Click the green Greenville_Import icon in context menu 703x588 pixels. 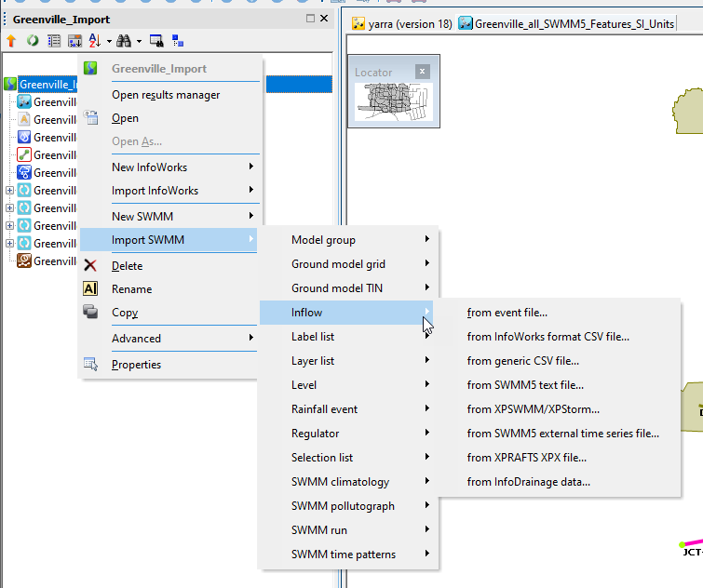(x=90, y=69)
